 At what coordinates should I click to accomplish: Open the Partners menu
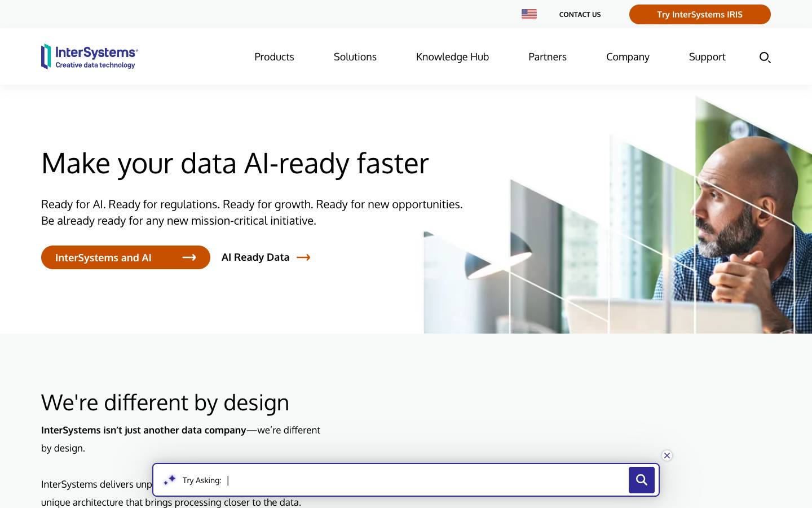tap(548, 57)
